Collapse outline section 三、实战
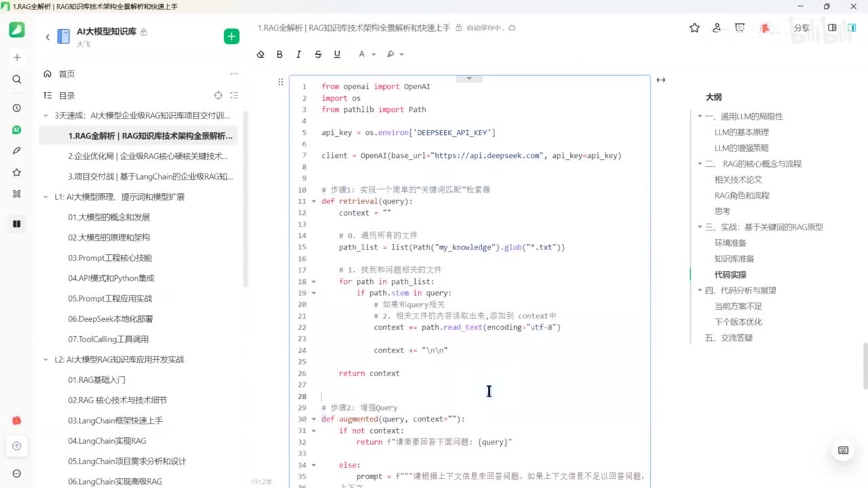This screenshot has height=488, width=868. pos(700,227)
